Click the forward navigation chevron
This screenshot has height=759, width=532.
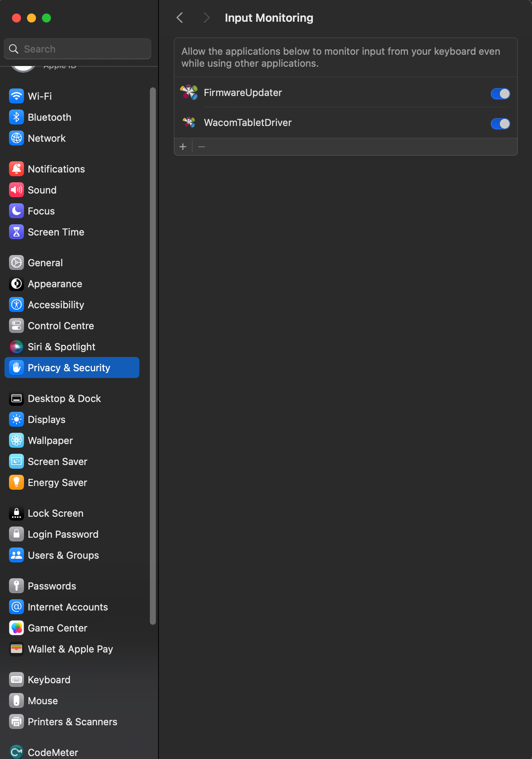coord(206,18)
